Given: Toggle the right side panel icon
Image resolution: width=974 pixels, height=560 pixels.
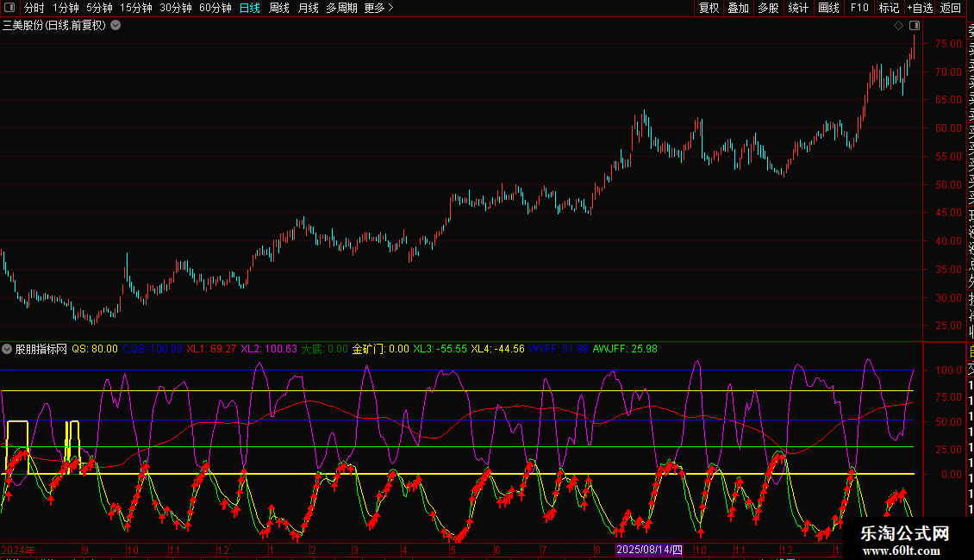Looking at the screenshot, I should (x=915, y=26).
